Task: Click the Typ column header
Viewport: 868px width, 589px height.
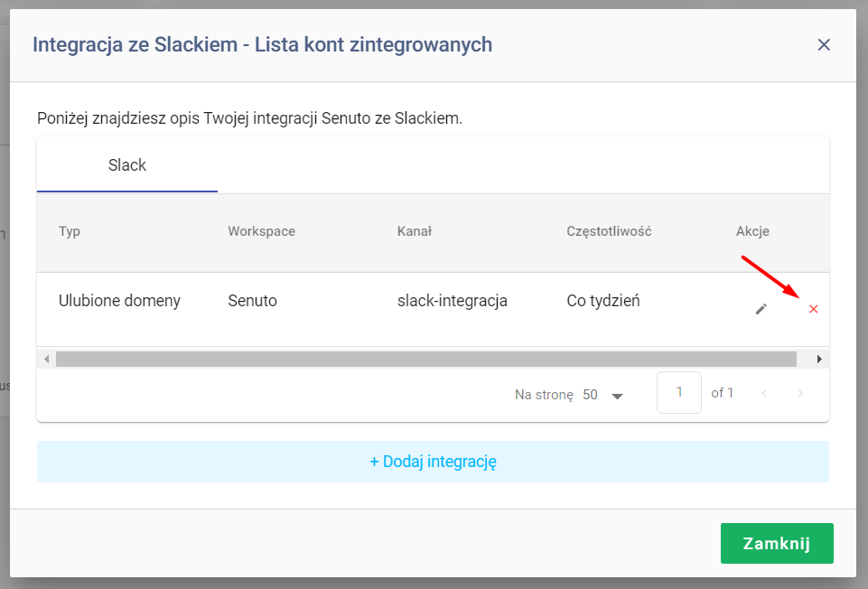Action: coord(70,231)
